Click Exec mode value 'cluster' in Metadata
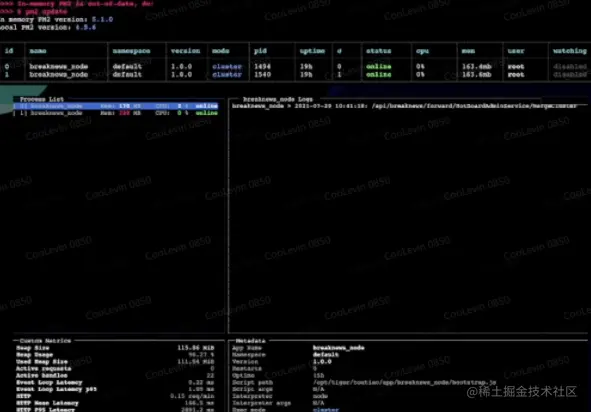Screen dimensions: 591x412 (326, 410)
